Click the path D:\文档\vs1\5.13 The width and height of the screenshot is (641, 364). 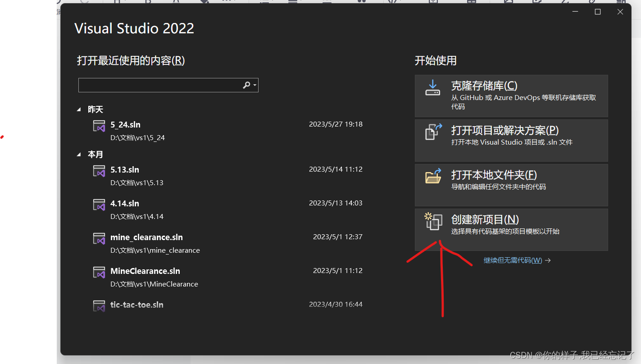click(x=136, y=183)
